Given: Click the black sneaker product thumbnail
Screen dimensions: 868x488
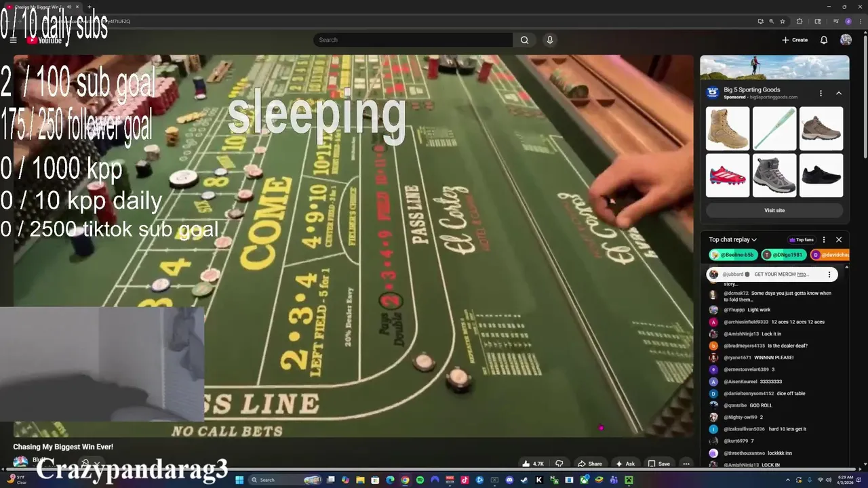Looking at the screenshot, I should (x=821, y=175).
